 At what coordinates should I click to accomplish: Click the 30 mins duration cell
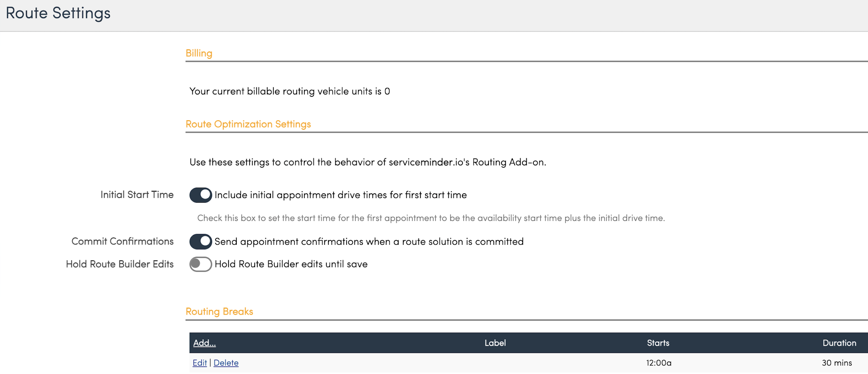837,363
